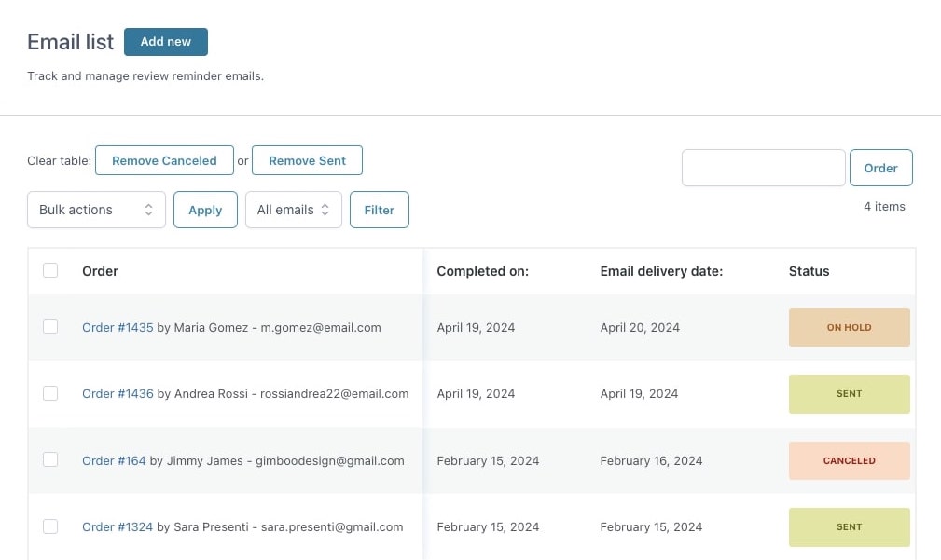Follow the Order #164 link
Screen dimensions: 941x560
tap(114, 460)
